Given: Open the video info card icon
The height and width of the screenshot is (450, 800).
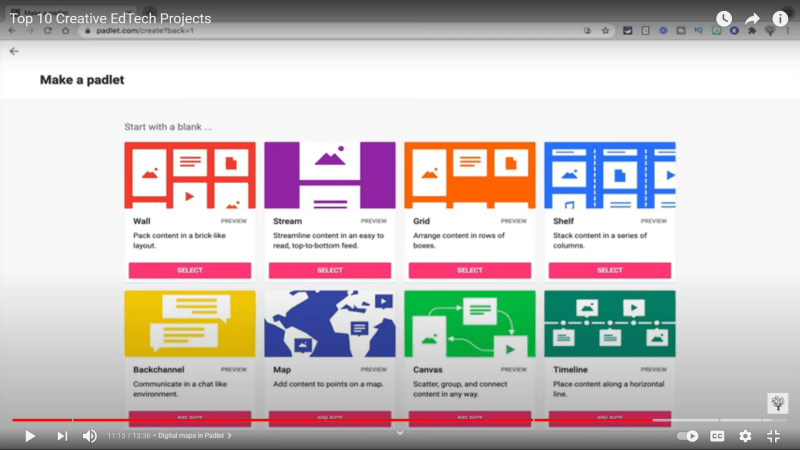Looking at the screenshot, I should point(780,19).
